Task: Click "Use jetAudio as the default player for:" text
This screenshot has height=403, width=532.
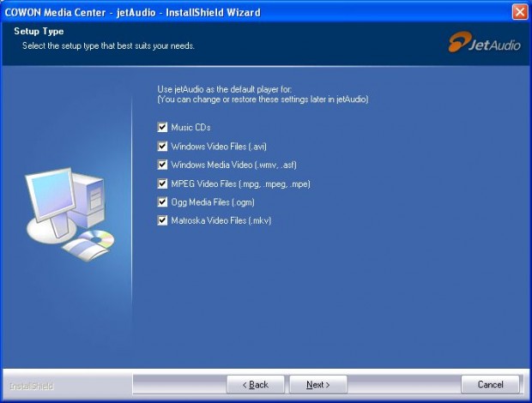Action: point(225,89)
